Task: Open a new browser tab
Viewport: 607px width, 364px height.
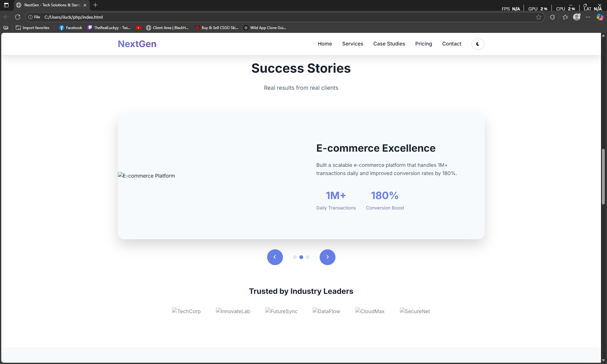Action: [x=95, y=5]
